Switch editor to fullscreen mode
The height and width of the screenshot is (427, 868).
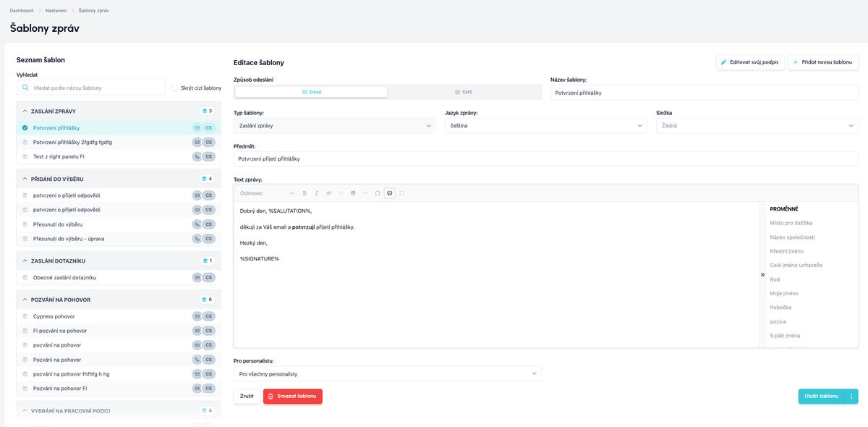[x=401, y=193]
